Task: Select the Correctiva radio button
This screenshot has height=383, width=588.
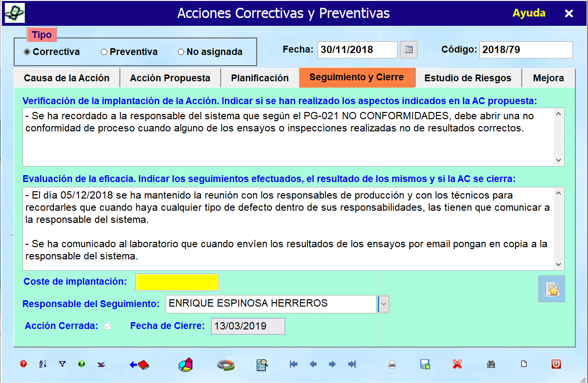Action: pyautogui.click(x=27, y=52)
